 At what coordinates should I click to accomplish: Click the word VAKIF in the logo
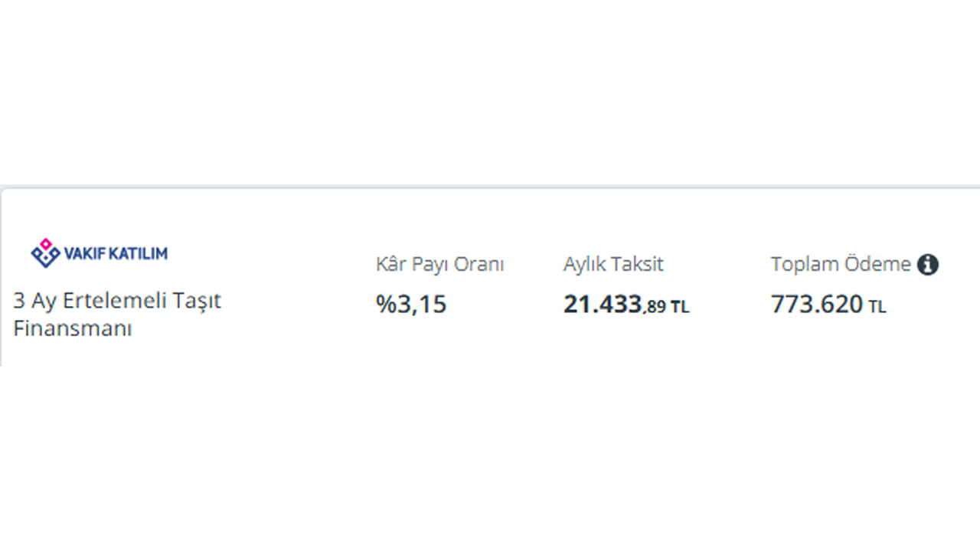(84, 253)
